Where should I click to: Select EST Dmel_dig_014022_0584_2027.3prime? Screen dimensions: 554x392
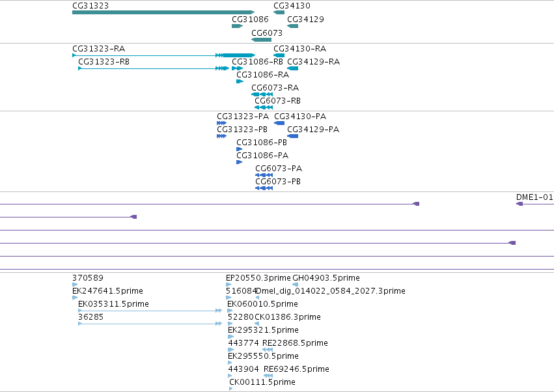coord(257,298)
